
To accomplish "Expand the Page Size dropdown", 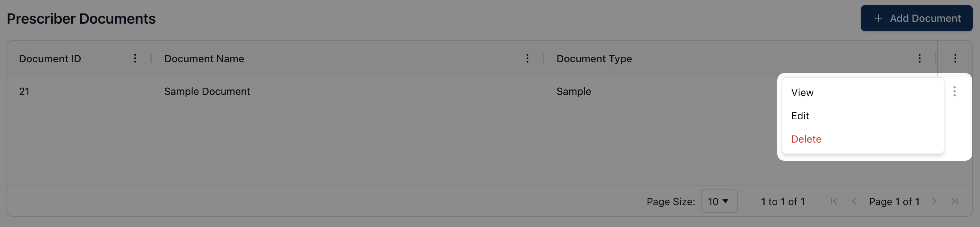I will [x=718, y=202].
